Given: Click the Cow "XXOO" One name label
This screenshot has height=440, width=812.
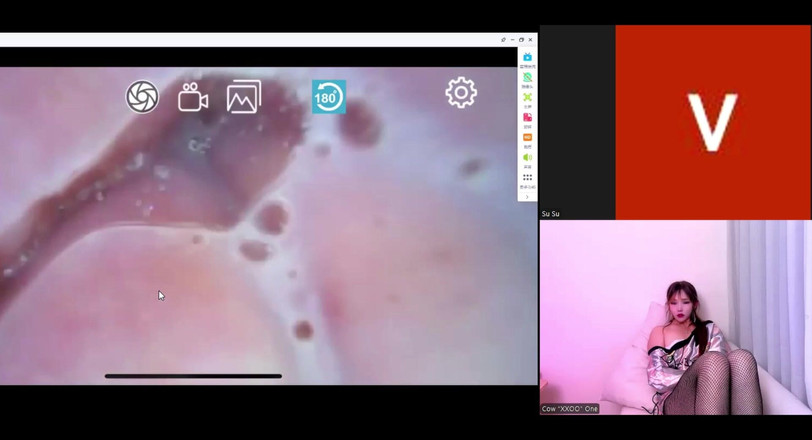Looking at the screenshot, I should (x=570, y=409).
